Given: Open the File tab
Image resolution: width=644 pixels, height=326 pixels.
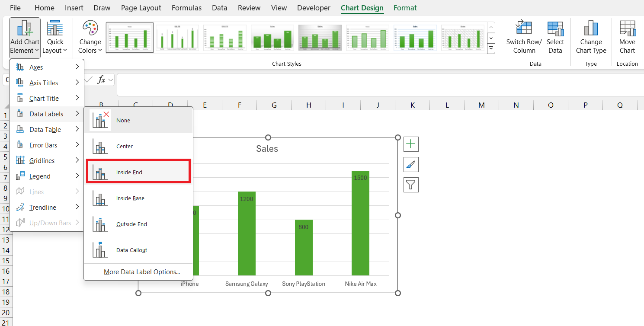Looking at the screenshot, I should [15, 8].
